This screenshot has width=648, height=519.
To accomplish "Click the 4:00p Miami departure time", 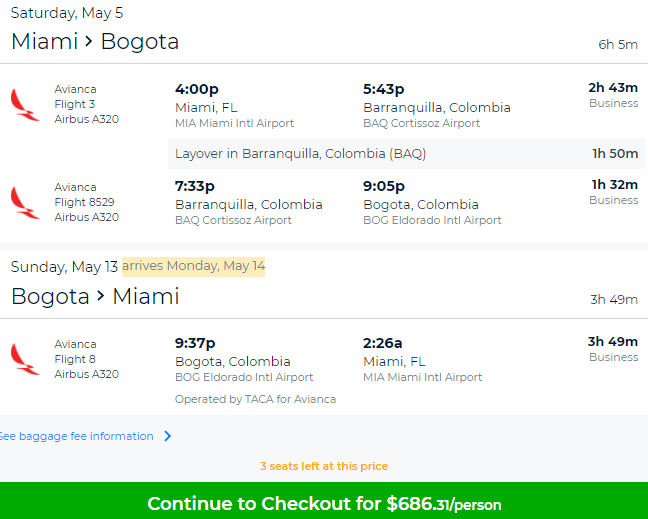I will point(197,89).
